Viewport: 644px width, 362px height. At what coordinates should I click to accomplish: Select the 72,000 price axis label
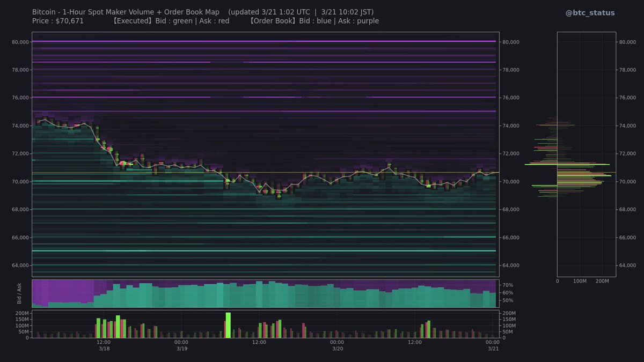(x=19, y=153)
